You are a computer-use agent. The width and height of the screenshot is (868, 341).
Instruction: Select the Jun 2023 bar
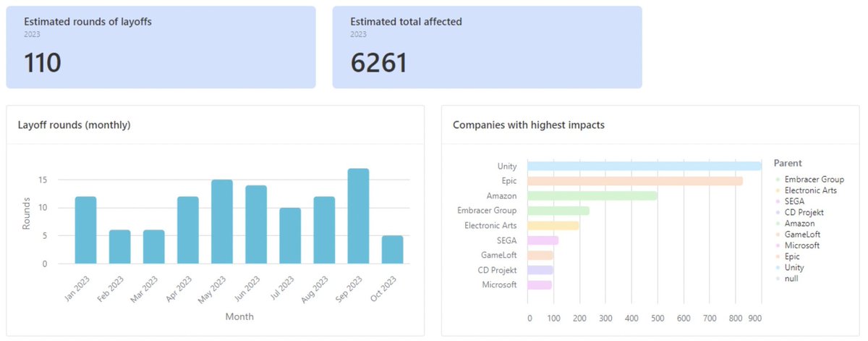[256, 224]
